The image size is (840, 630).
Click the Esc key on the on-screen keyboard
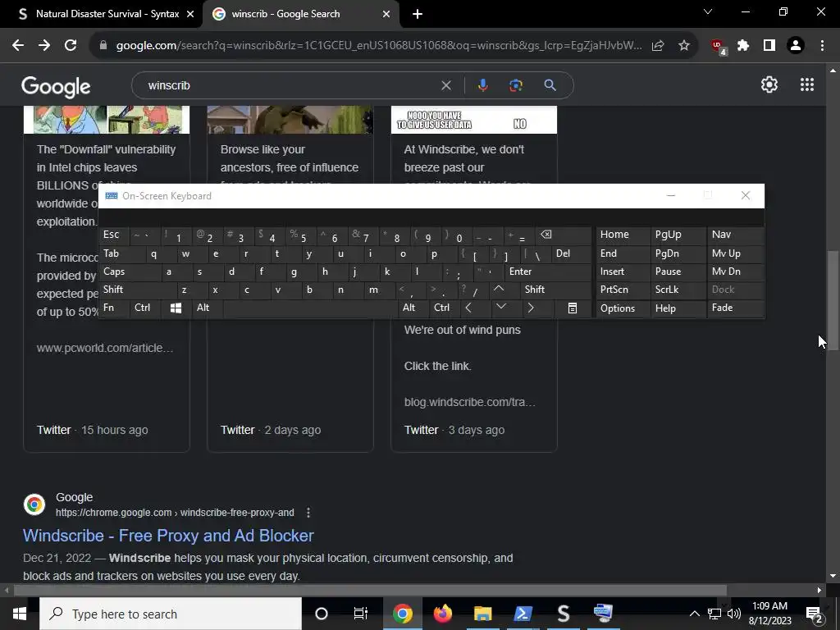click(x=114, y=235)
